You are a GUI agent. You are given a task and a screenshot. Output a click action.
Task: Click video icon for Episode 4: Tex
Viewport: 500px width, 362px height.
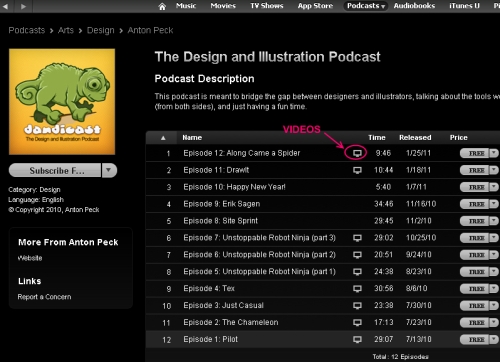point(357,289)
